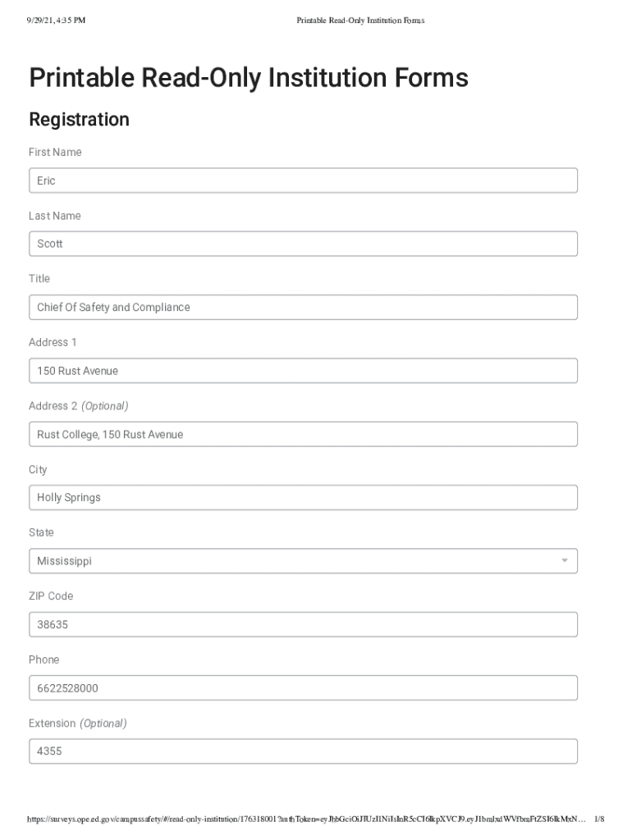This screenshot has height=840, width=632.
Task: Open the State dropdown arrow
Action: (564, 561)
